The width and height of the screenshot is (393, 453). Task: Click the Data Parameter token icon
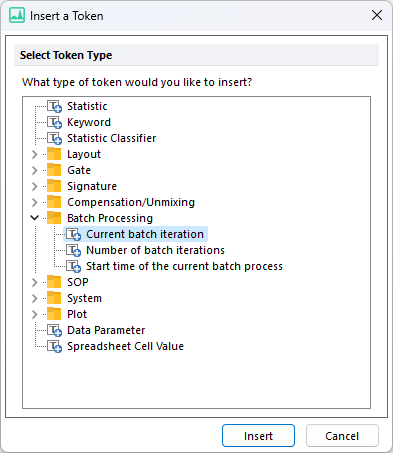(x=54, y=330)
